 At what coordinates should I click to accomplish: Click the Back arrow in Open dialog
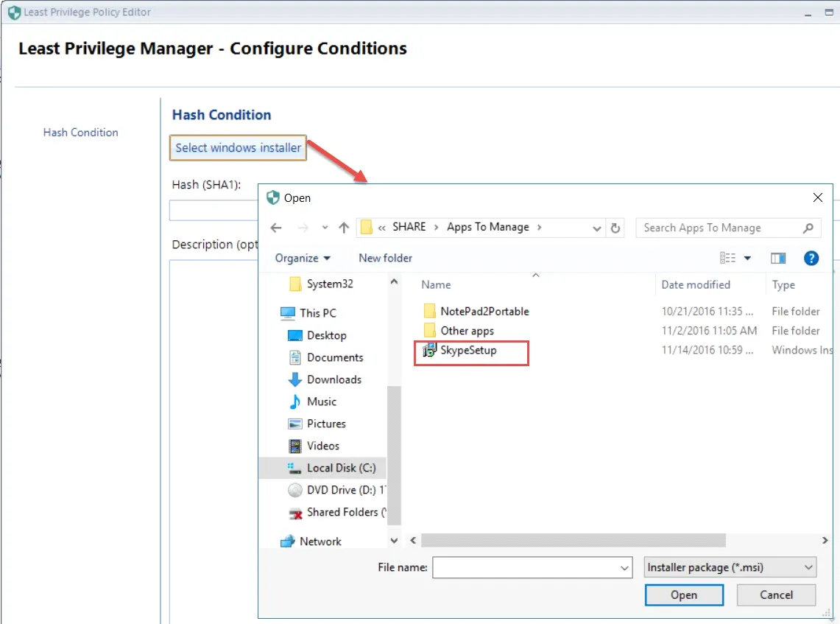(275, 228)
